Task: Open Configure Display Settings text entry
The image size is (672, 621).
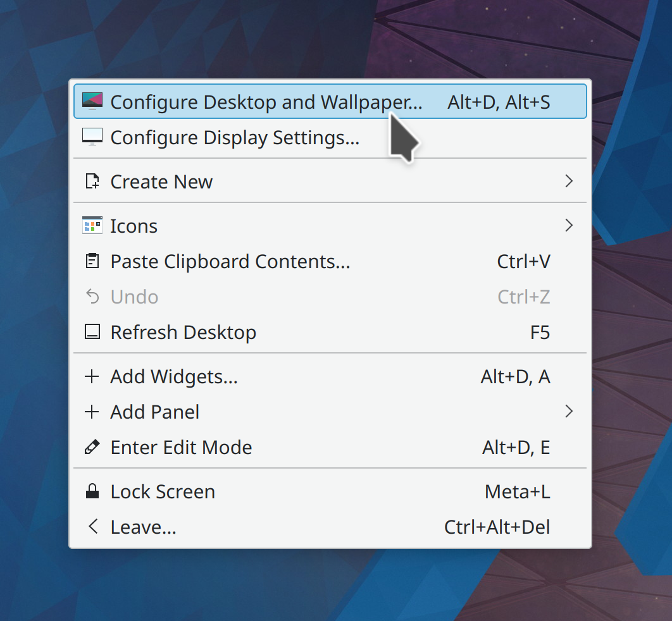Action: point(235,137)
